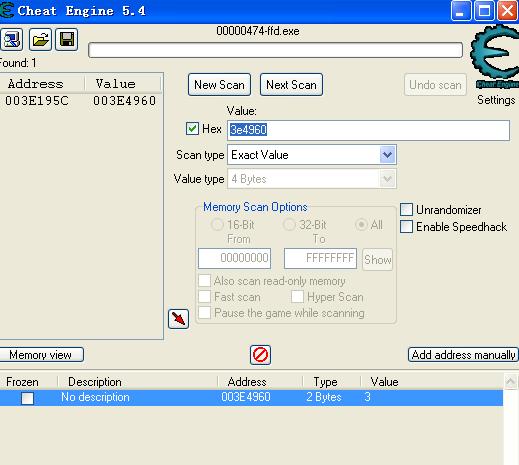Open the process list icon

(x=11, y=39)
